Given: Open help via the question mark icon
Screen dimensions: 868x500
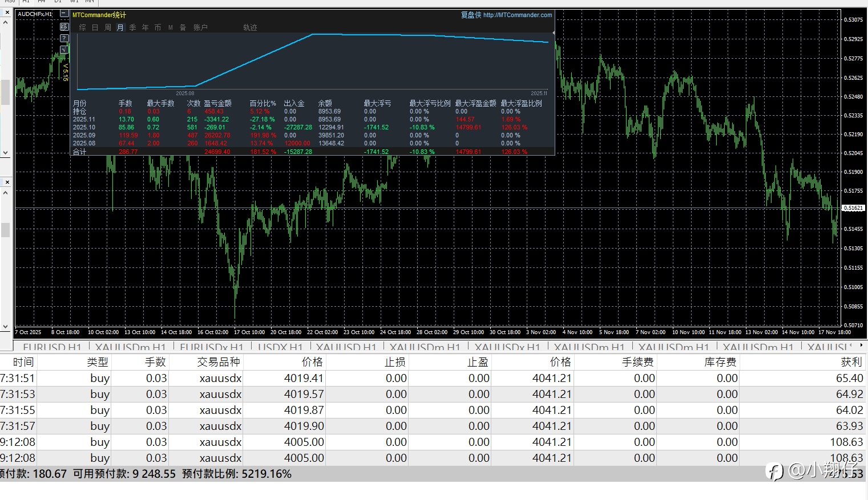Looking at the screenshot, I should tap(64, 38).
